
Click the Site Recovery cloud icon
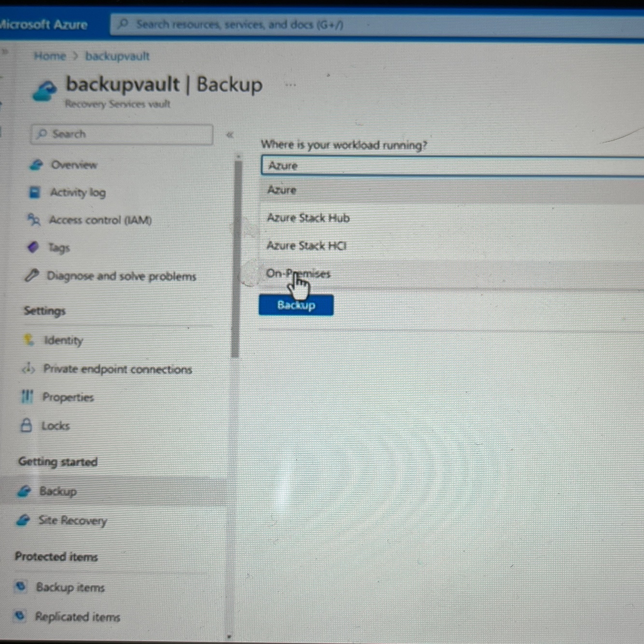[x=23, y=520]
